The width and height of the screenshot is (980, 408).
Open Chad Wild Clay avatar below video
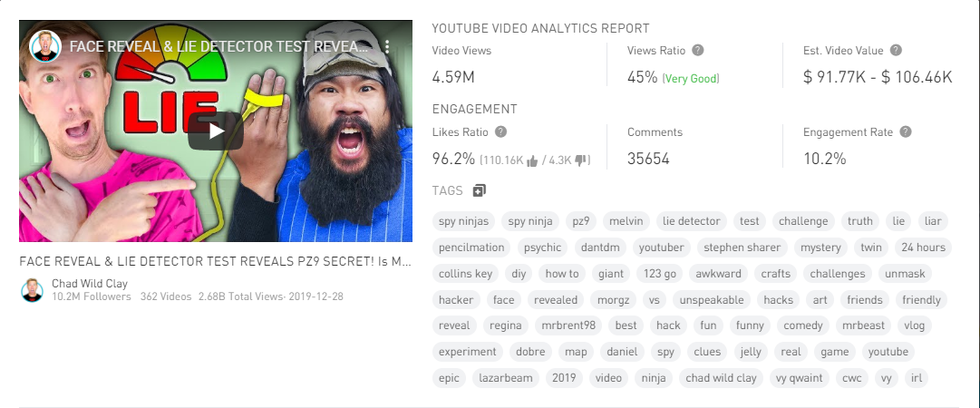click(32, 290)
